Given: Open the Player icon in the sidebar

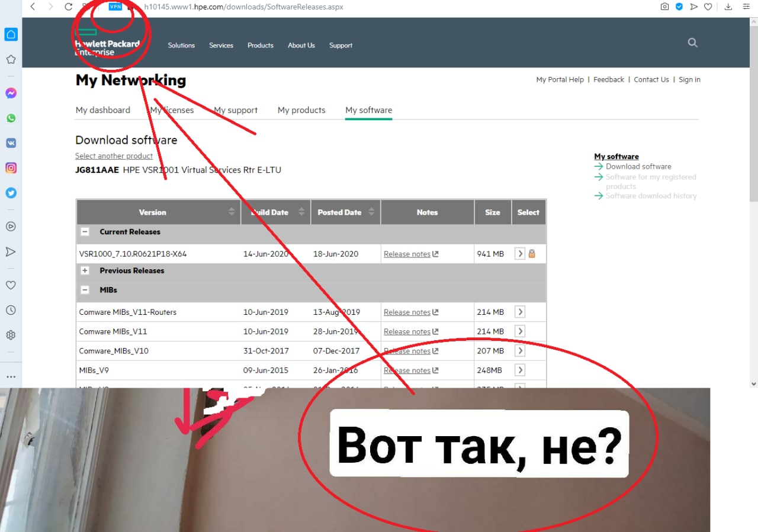Looking at the screenshot, I should point(11,227).
